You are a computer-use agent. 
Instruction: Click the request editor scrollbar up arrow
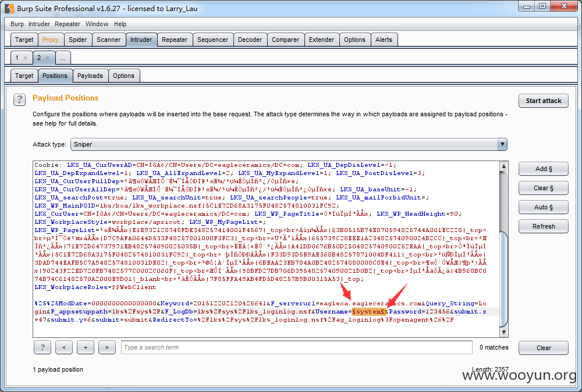click(x=503, y=166)
